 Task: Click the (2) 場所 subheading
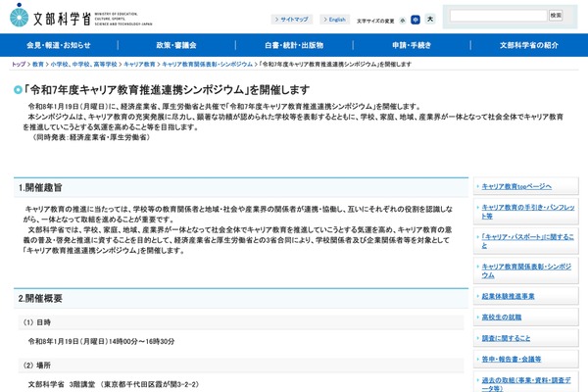click(x=37, y=366)
